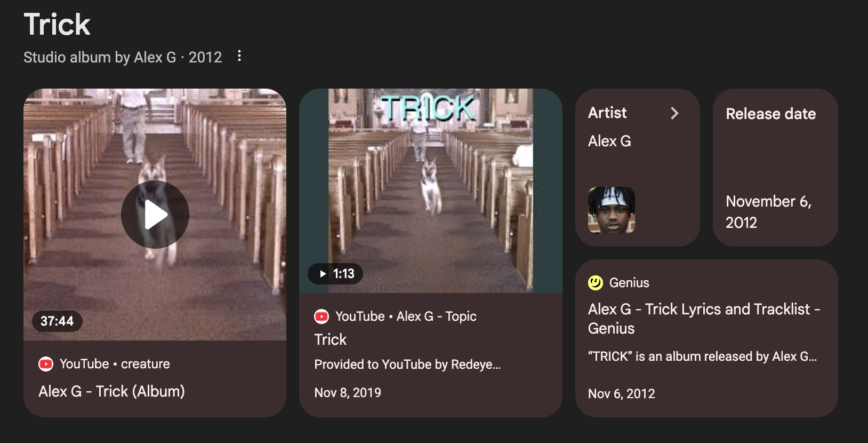Click the "Trick" title under Alex G - Topic

(x=331, y=339)
